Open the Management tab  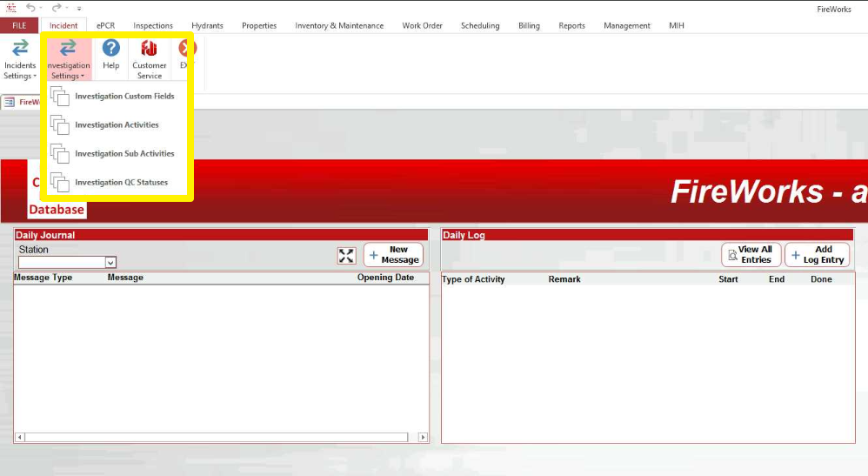626,25
